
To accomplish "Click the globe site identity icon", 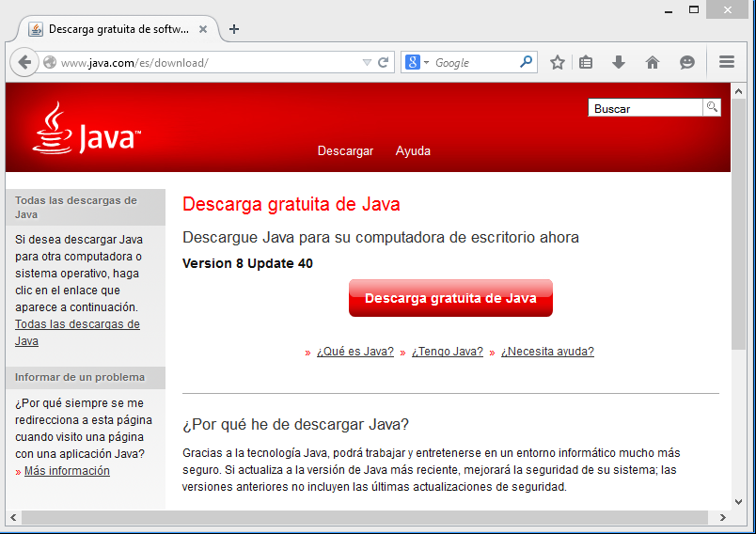I will pos(50,62).
